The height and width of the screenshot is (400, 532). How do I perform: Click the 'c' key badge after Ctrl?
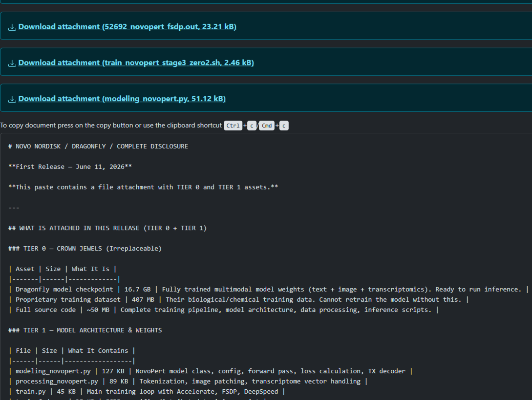252,126
